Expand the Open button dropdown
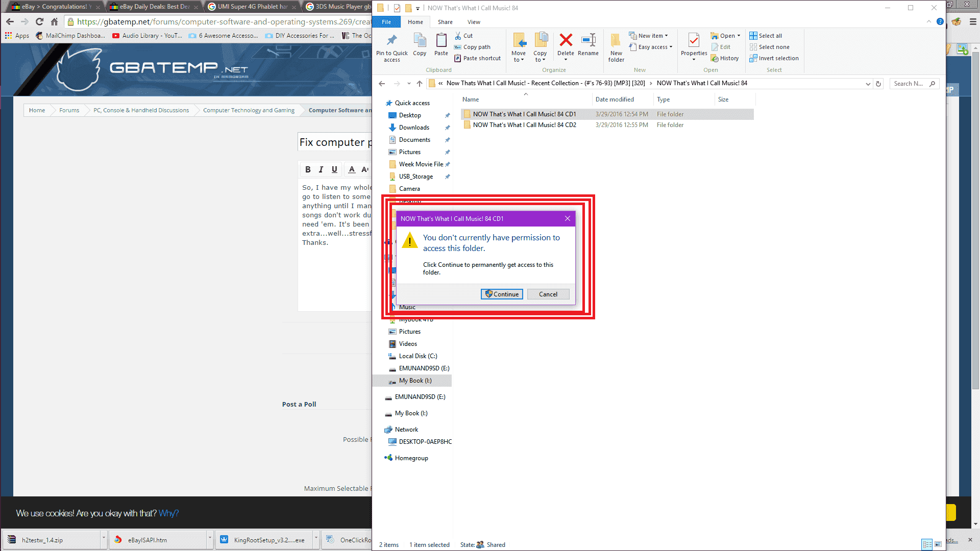Screen dimensions: 980x551 [x=739, y=36]
